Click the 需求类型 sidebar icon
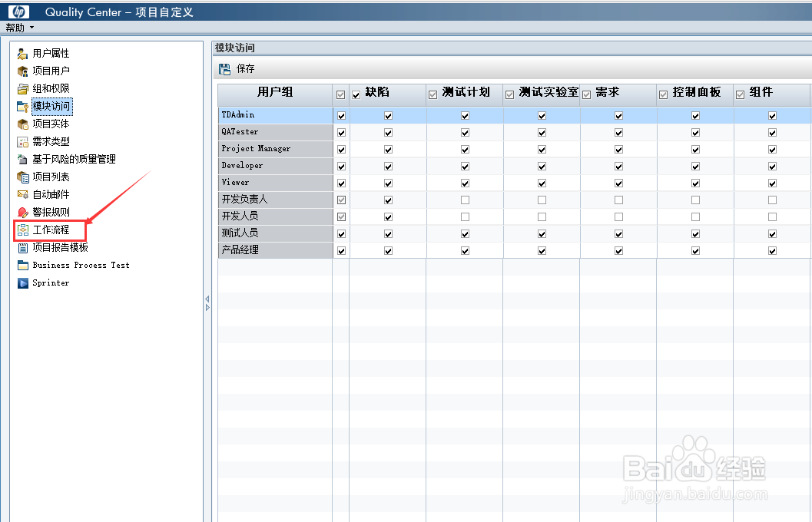 click(x=23, y=142)
